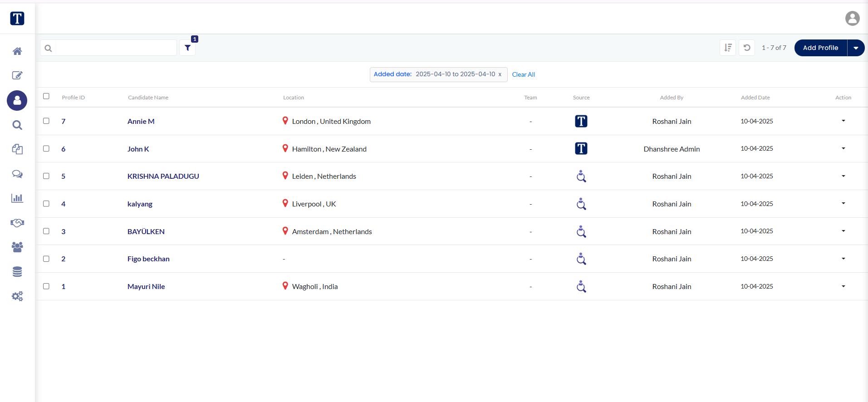Click the filter funnel icon
The image size is (868, 402).
pyautogui.click(x=187, y=48)
